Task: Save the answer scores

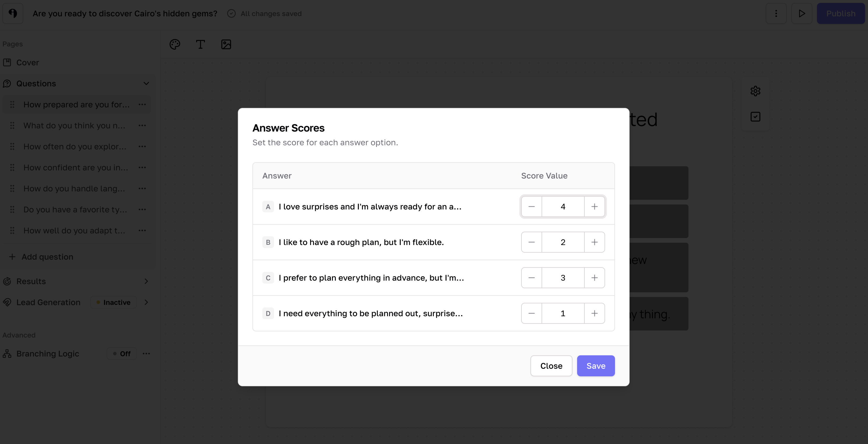Action: (595, 366)
